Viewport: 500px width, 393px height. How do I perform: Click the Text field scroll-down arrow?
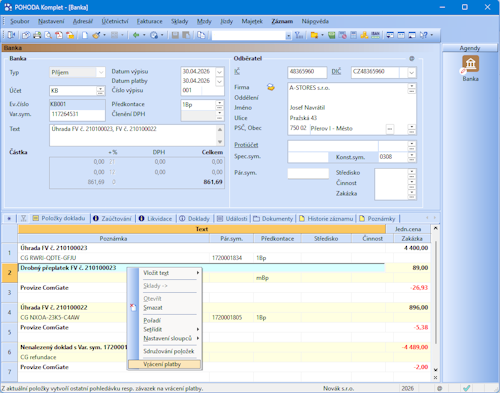(x=220, y=142)
